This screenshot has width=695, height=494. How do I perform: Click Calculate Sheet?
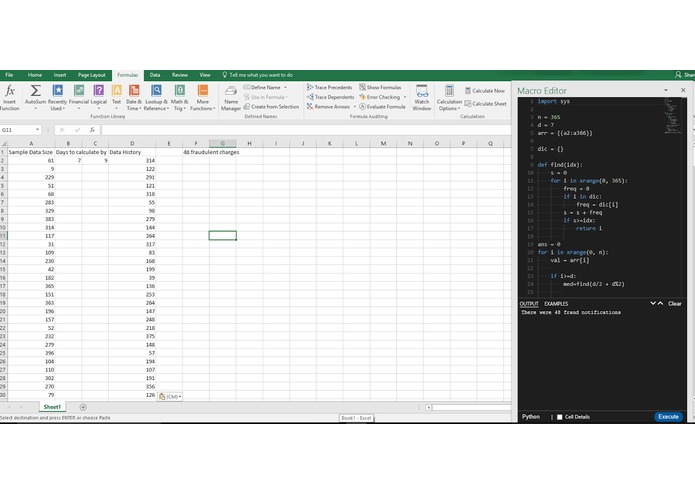click(x=485, y=104)
